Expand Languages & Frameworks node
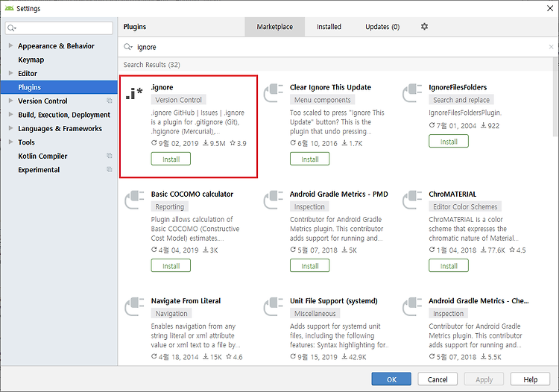 [10, 128]
